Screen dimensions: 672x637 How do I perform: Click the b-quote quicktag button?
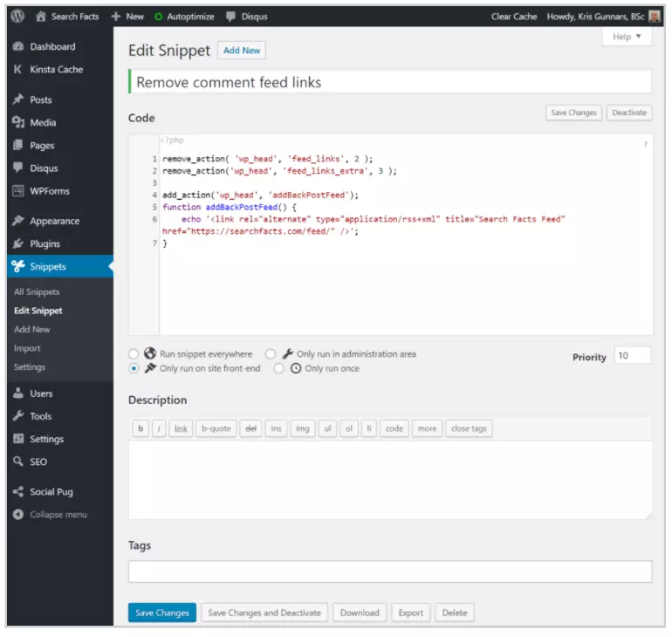click(216, 428)
